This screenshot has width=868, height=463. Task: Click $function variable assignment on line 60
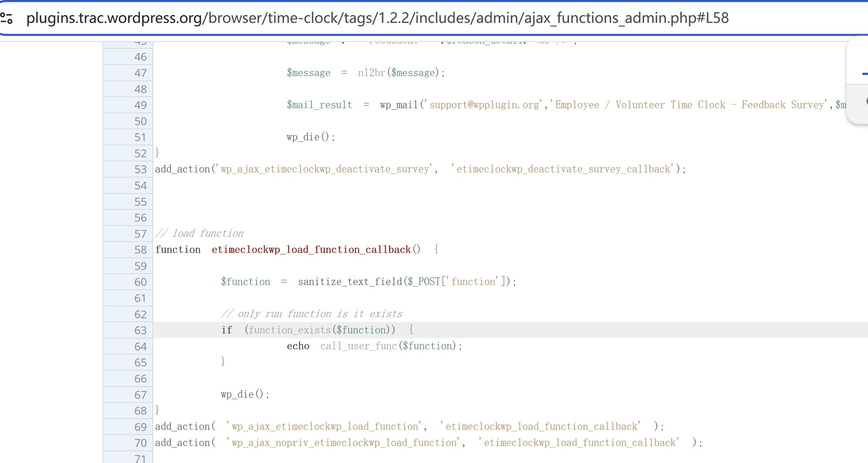tap(246, 282)
